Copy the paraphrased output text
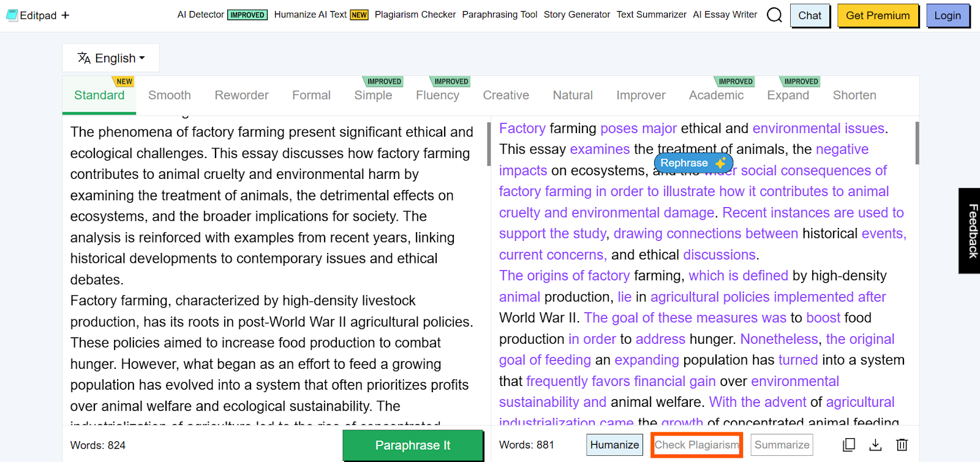 click(849, 445)
